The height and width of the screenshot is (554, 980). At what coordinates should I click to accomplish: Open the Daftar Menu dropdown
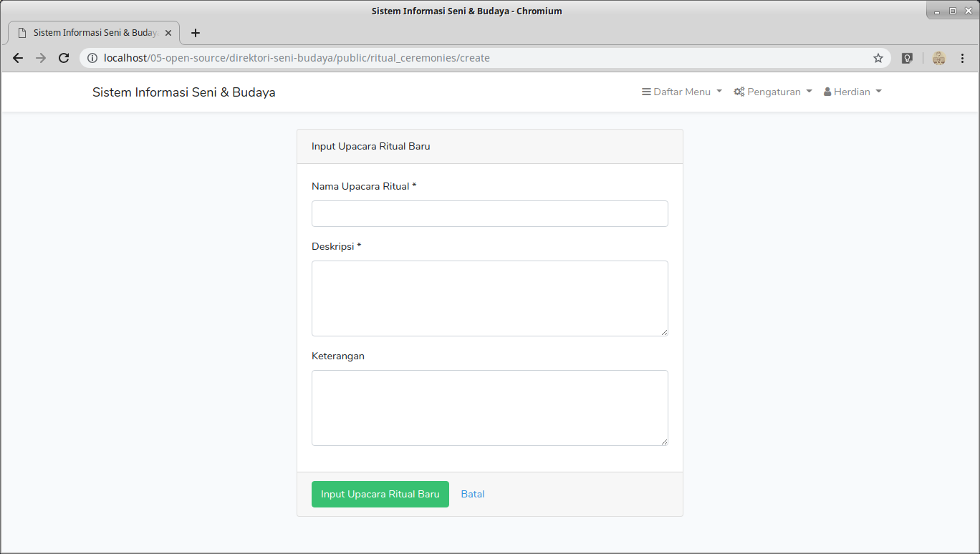click(x=682, y=92)
